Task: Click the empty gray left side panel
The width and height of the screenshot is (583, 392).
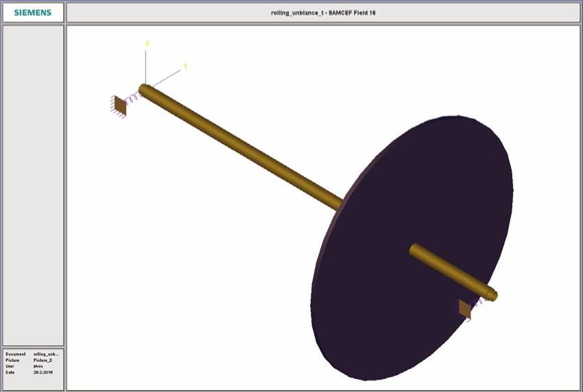Action: (x=33, y=185)
